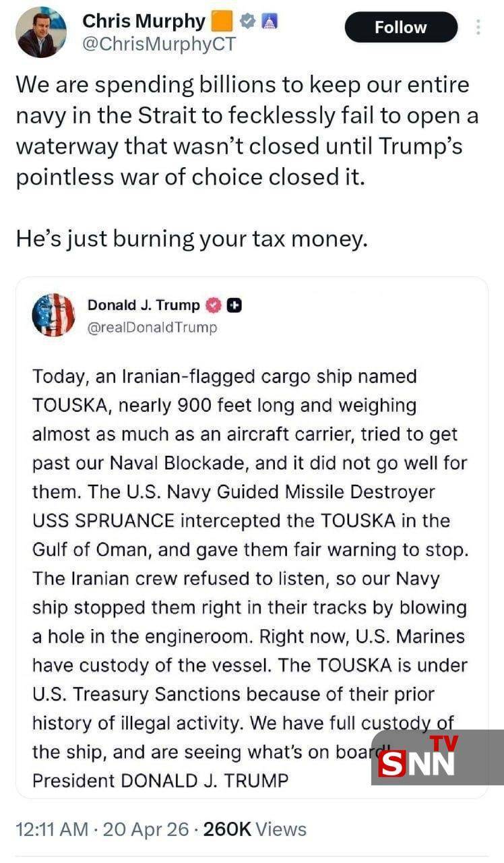Click the Chris Murphy display name

[x=143, y=22]
